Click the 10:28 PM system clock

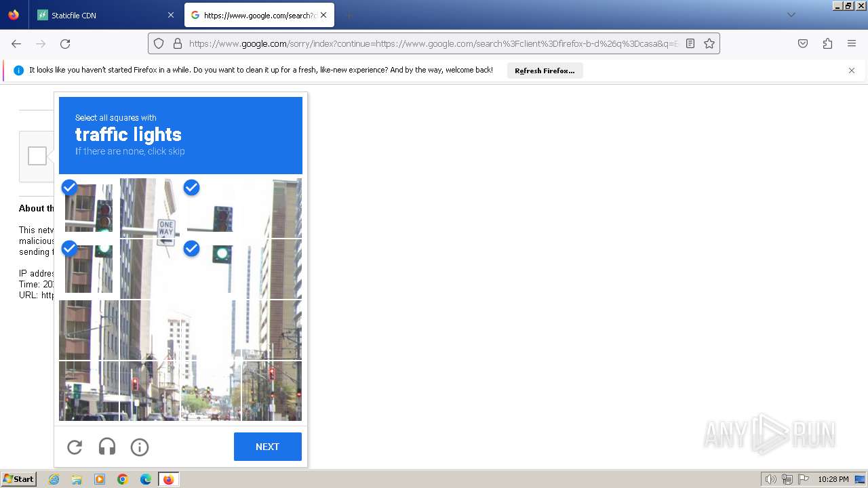pos(833,479)
